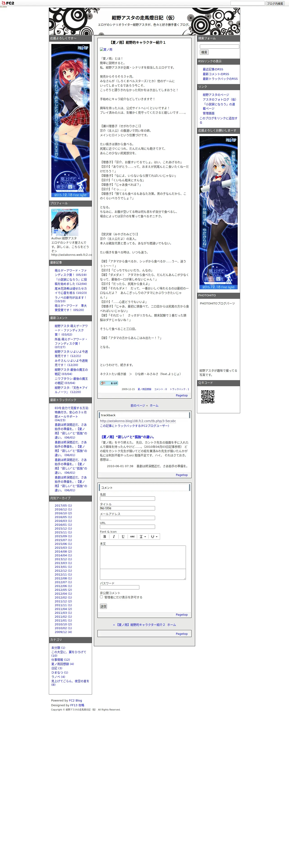Open the red-haired girl banner on the left
Screen dimensions: 289x868
70,120
